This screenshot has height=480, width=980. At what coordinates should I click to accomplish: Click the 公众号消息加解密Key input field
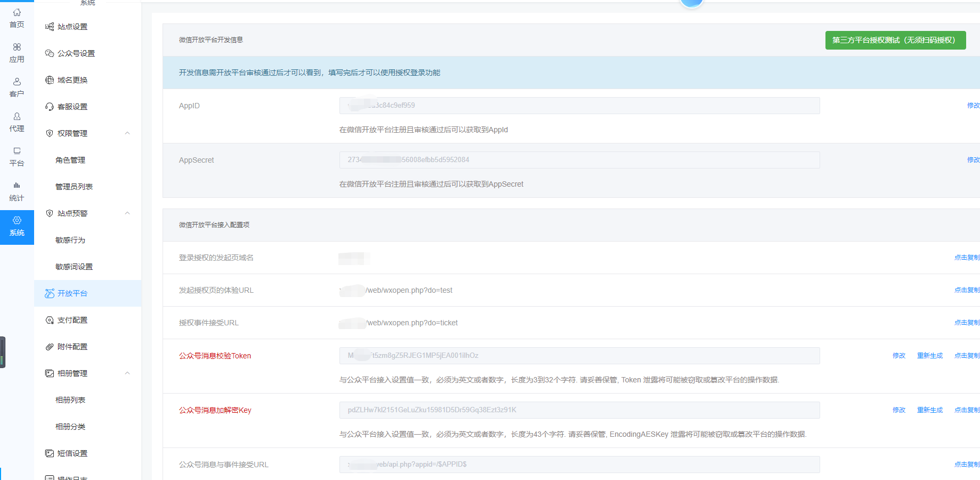tap(579, 410)
